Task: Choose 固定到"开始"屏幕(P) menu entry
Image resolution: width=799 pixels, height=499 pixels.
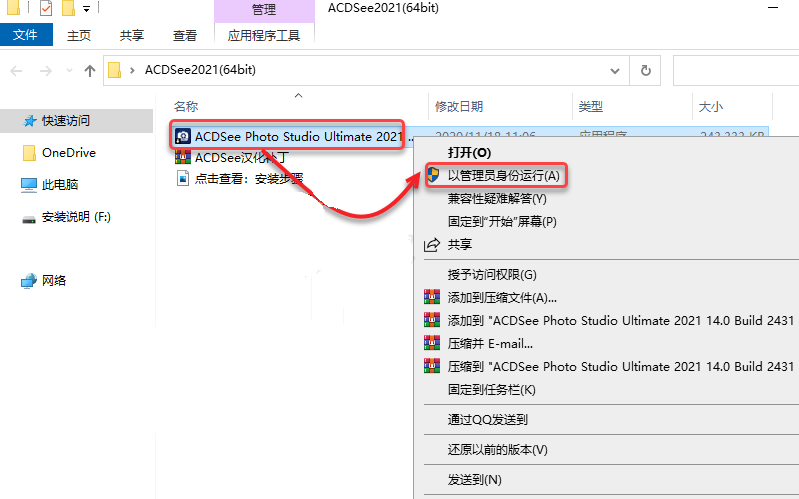Action: 502,221
